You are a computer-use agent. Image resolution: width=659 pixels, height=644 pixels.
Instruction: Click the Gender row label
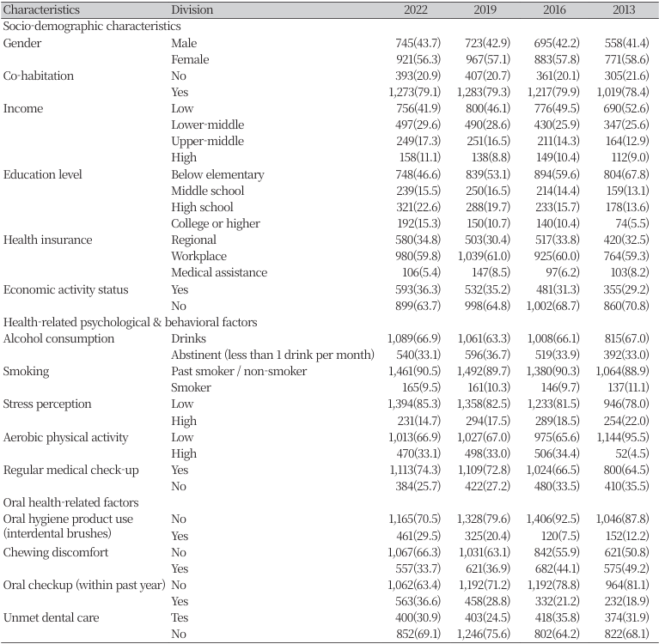22,43
